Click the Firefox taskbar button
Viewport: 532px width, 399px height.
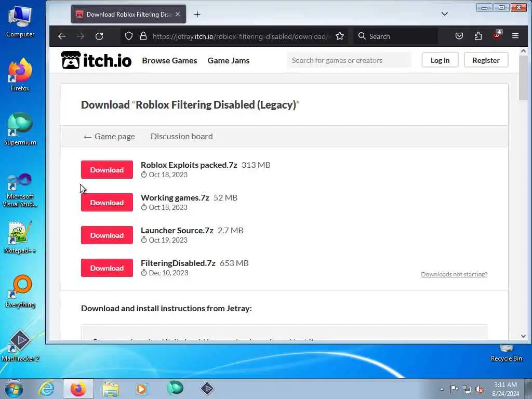(x=78, y=389)
